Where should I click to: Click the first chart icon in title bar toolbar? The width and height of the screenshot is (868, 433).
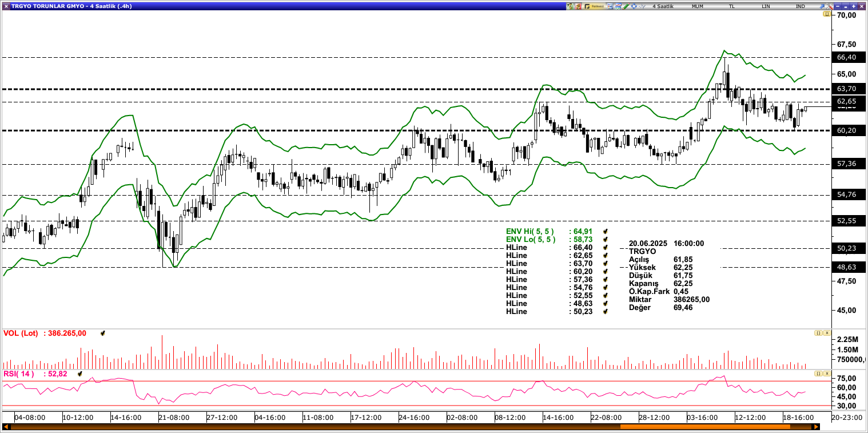coord(570,6)
